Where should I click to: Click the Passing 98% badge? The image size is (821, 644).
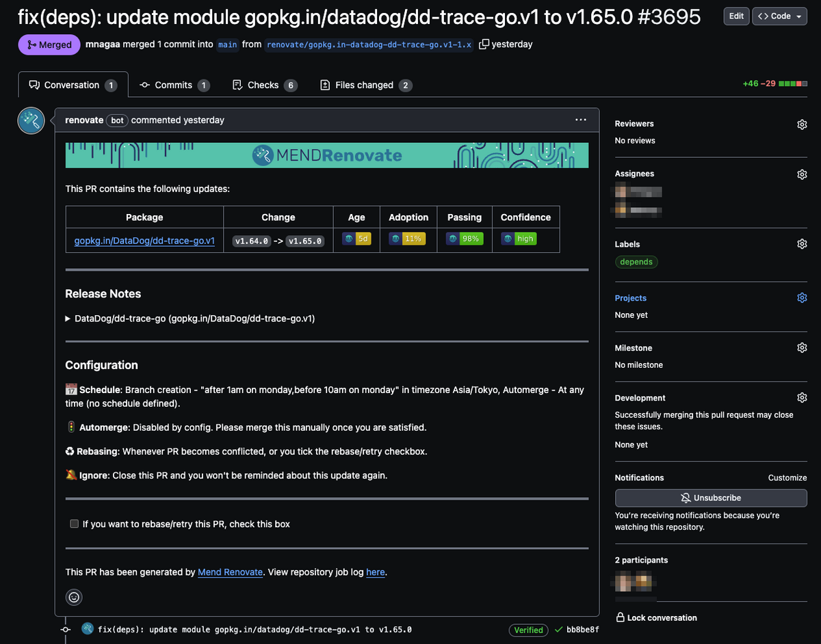click(465, 239)
